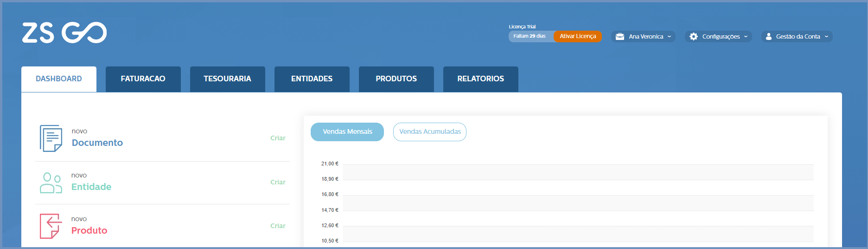Click the 21,00 € axis value

click(x=330, y=164)
